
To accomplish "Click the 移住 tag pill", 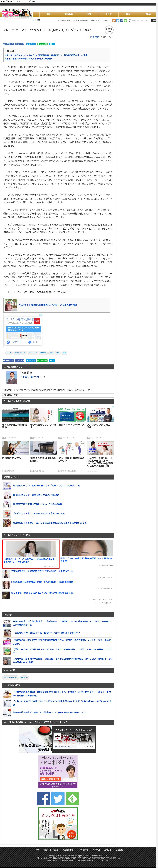I will coord(51,353).
